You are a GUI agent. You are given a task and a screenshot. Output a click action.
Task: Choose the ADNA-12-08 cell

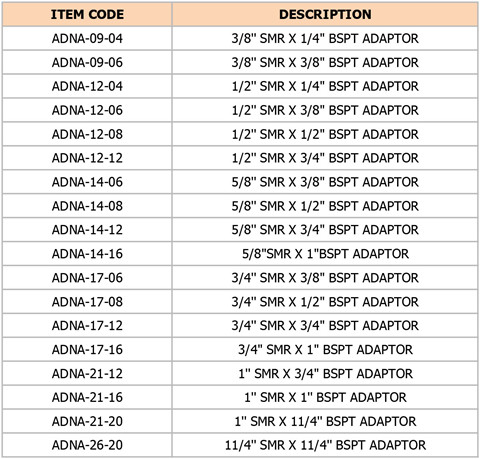(87, 134)
